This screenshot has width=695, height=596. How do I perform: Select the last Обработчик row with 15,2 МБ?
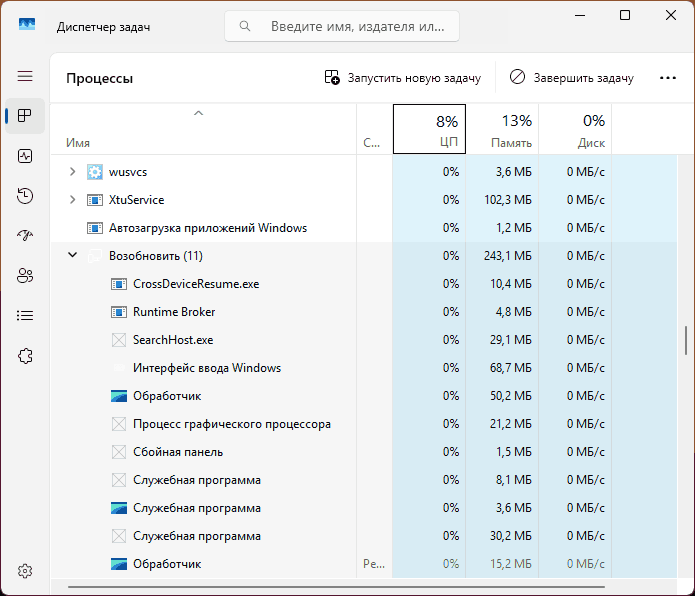364,564
